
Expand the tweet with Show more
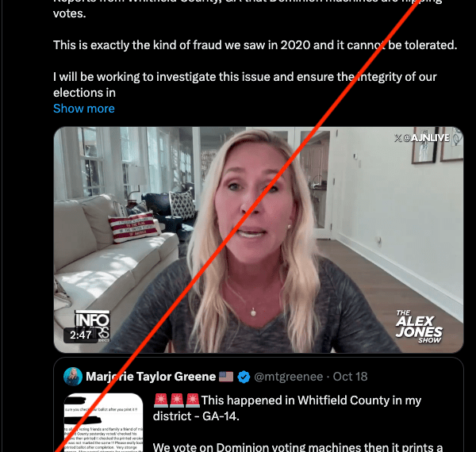click(x=84, y=109)
